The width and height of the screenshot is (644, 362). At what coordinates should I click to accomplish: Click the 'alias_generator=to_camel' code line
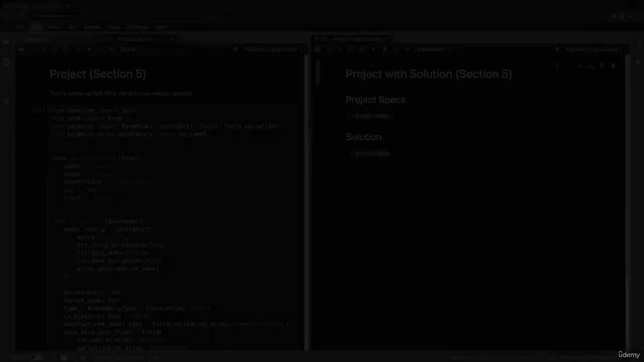pos(118,269)
